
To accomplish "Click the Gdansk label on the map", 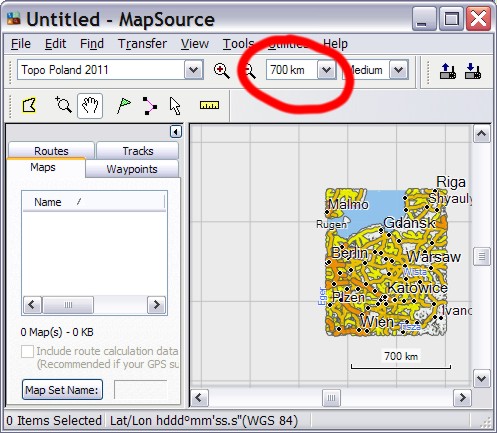I will 409,223.
